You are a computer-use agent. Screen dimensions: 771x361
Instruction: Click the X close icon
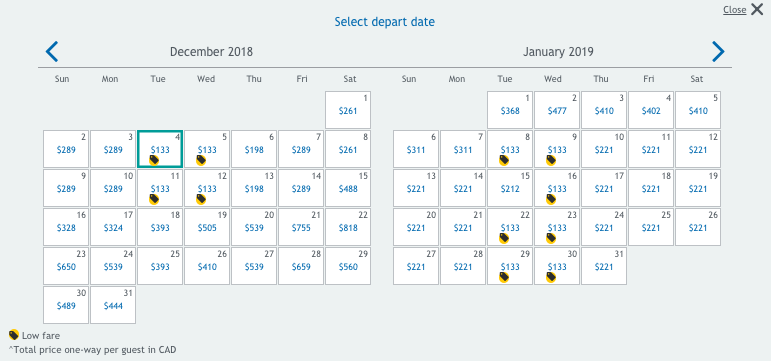757,9
